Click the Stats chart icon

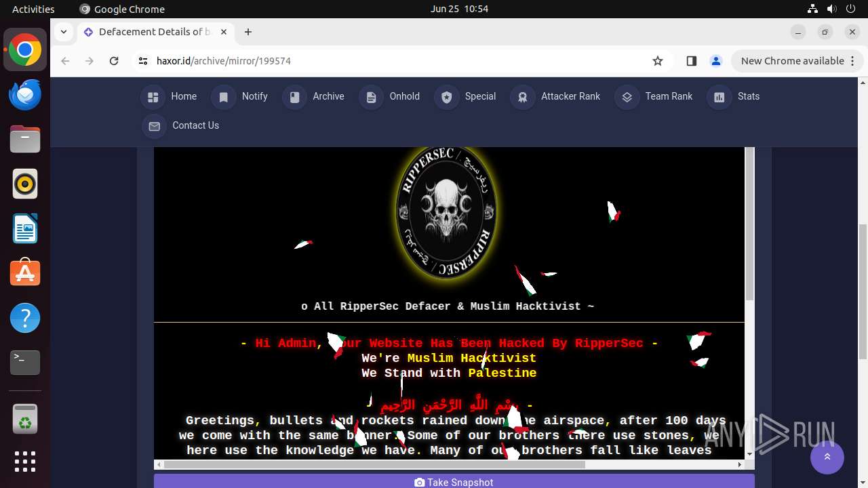click(719, 97)
